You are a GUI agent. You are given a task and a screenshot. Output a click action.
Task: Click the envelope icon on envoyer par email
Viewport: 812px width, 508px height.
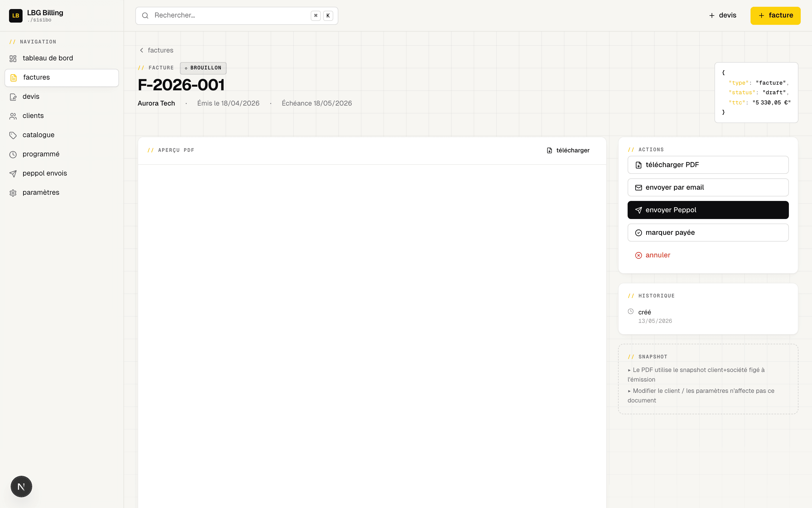click(x=638, y=187)
